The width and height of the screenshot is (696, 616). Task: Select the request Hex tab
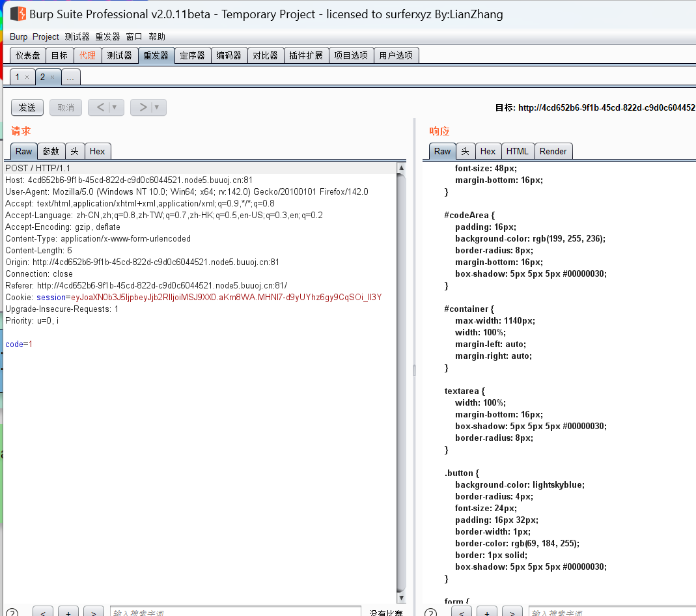[x=98, y=151]
